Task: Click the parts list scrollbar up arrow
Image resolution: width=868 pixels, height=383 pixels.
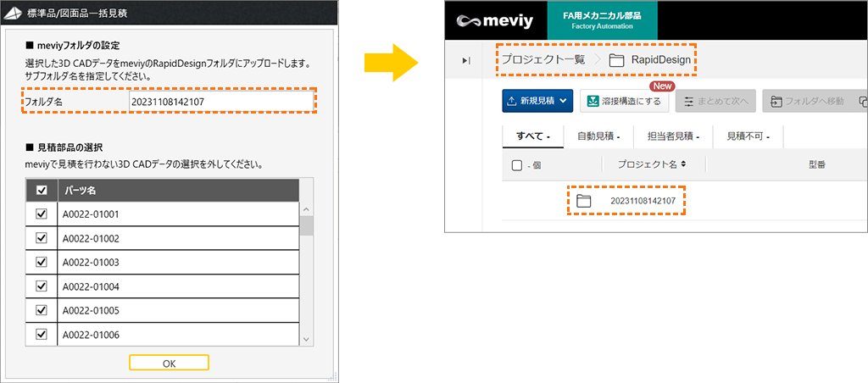Action: click(306, 210)
